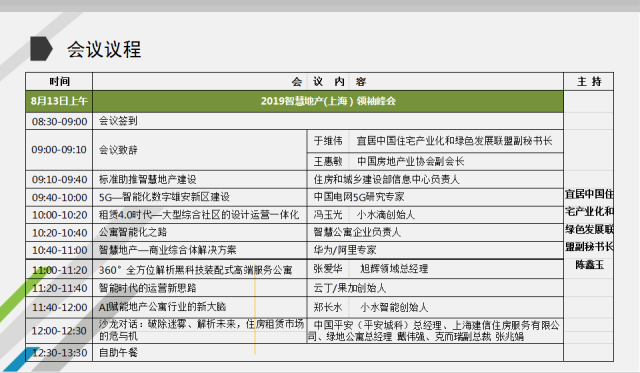Click the 王惠敏 speaker row
The height and width of the screenshot is (373, 640).
click(x=435, y=162)
